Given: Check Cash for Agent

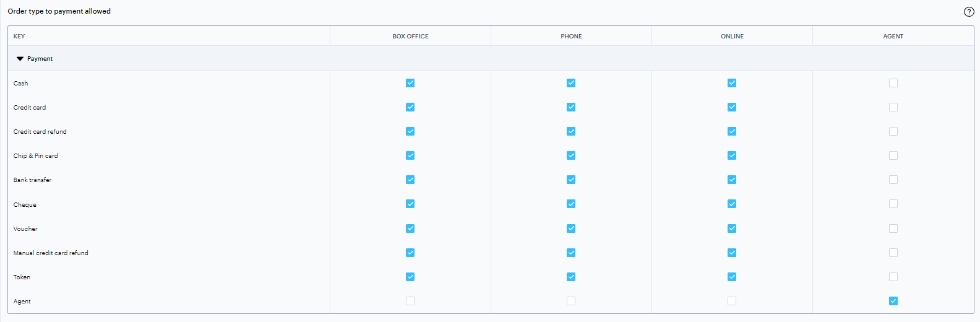Looking at the screenshot, I should pos(893,83).
